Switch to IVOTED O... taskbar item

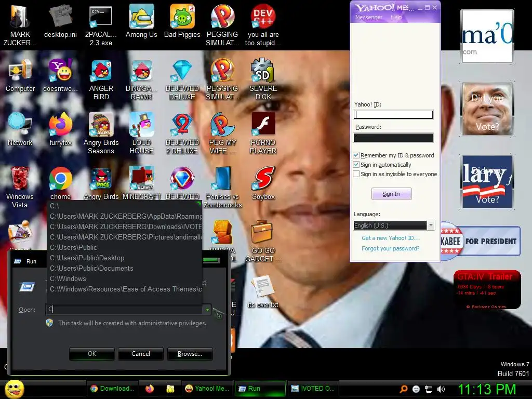(313, 389)
